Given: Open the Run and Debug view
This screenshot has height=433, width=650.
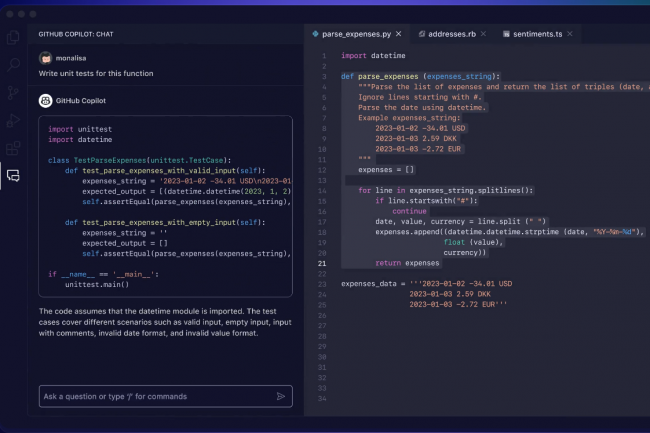Looking at the screenshot, I should point(13,121).
